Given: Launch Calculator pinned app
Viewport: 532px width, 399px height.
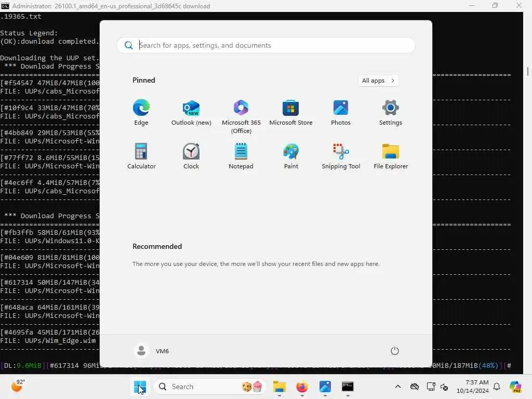Looking at the screenshot, I should [141, 156].
